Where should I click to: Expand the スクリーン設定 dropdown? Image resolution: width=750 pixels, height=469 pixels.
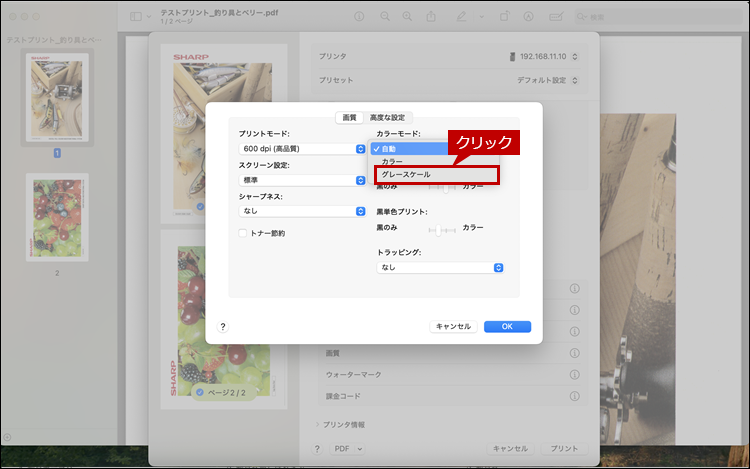(x=302, y=180)
